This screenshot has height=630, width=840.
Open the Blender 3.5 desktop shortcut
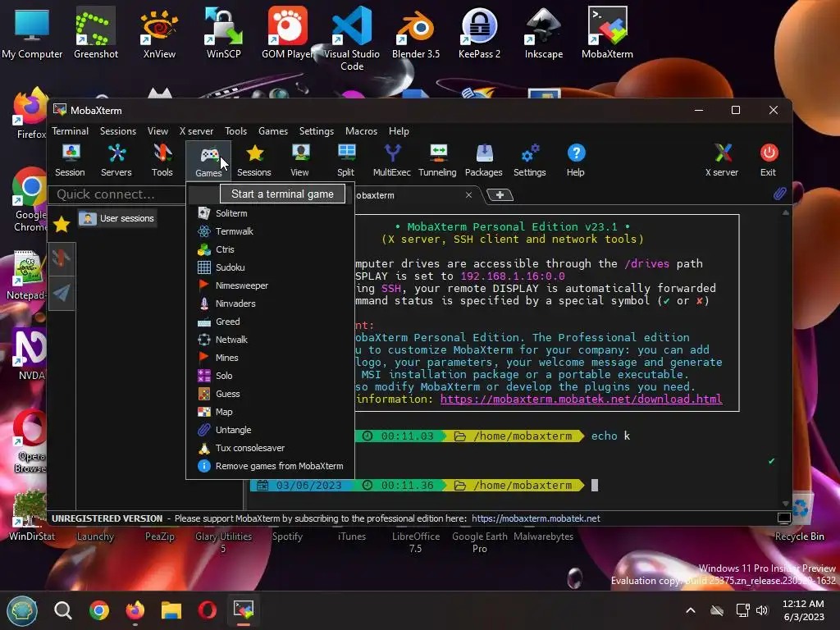(416, 32)
